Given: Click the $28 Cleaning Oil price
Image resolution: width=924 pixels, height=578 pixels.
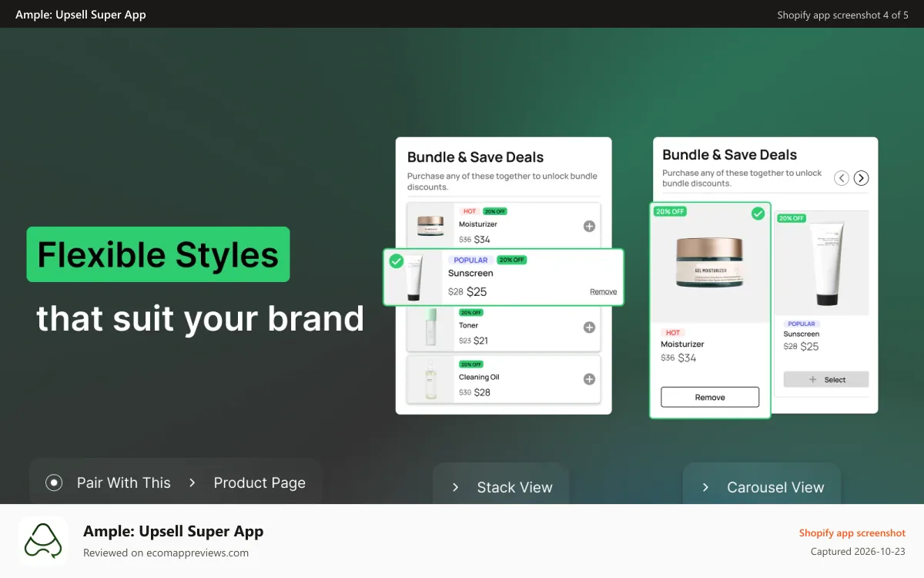Looking at the screenshot, I should pos(482,392).
